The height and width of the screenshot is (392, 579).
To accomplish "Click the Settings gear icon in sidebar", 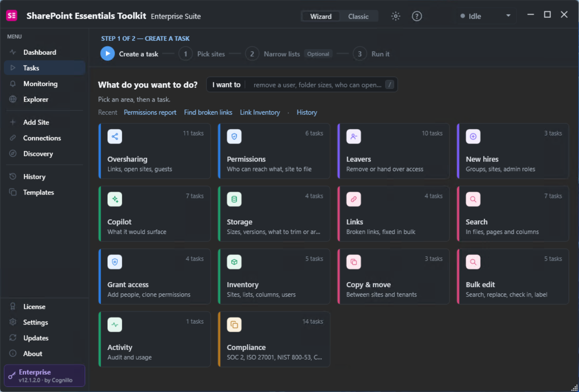I will 13,322.
